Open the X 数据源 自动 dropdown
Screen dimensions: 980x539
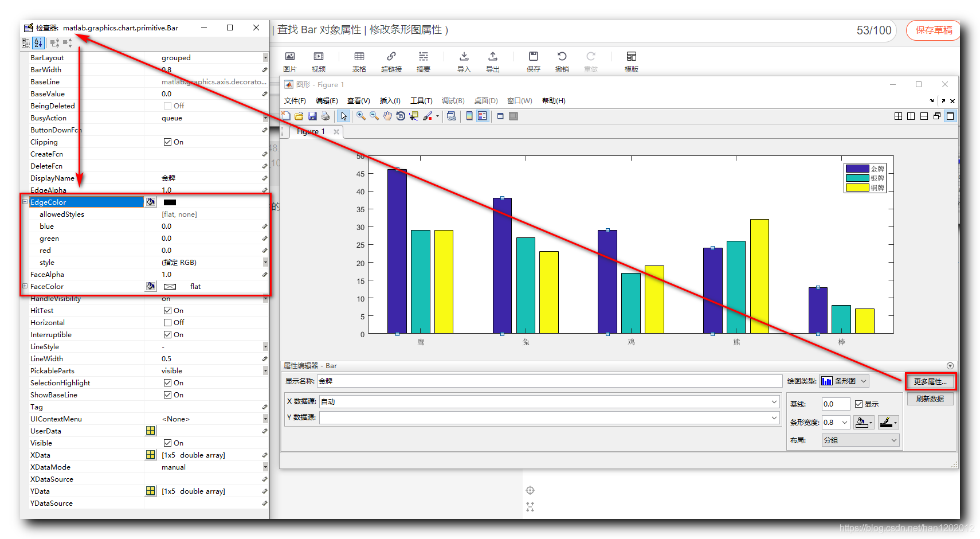click(x=549, y=401)
